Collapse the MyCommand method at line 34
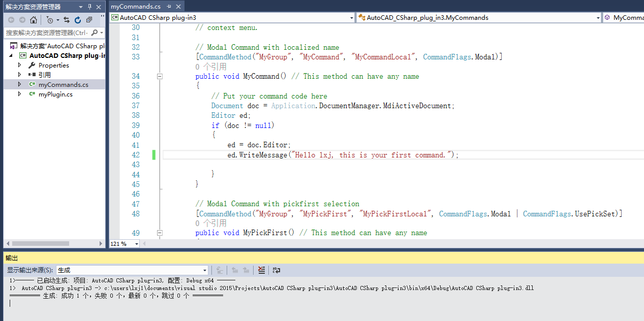The height and width of the screenshot is (321, 644). pos(160,76)
